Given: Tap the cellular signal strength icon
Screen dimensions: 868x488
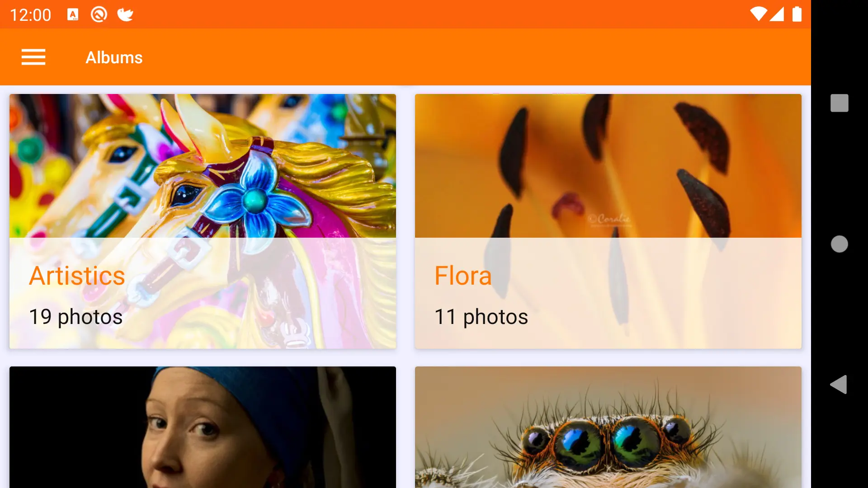Looking at the screenshot, I should [777, 14].
